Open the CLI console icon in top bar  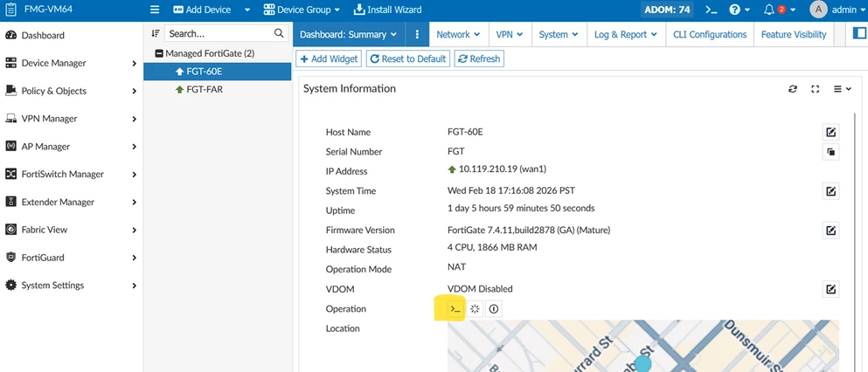tap(712, 10)
